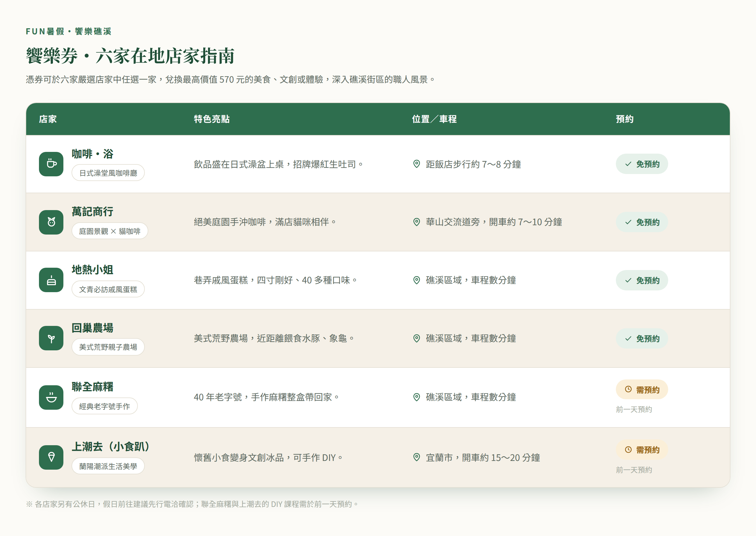Click the sprout icon for 回巢農場
This screenshot has width=756, height=536.
pyautogui.click(x=51, y=338)
